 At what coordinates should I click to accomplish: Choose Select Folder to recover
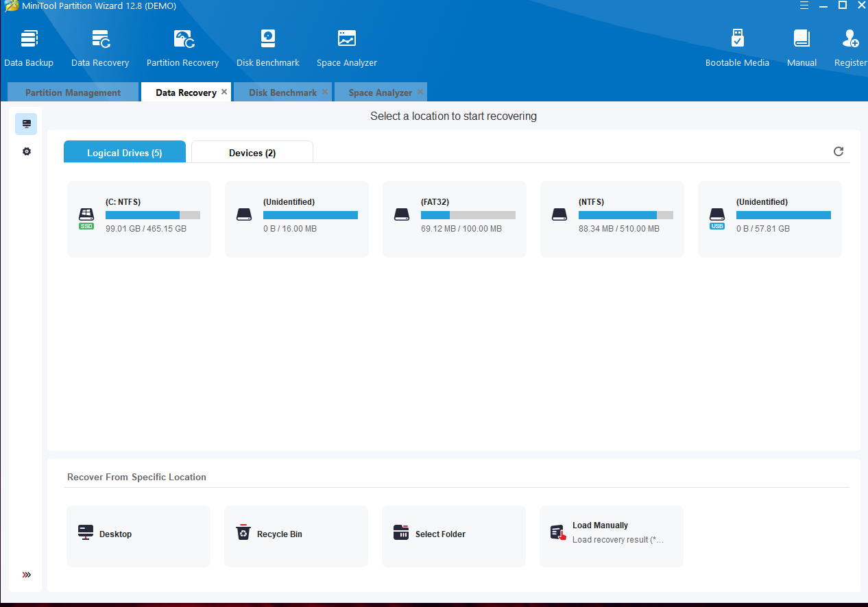454,536
